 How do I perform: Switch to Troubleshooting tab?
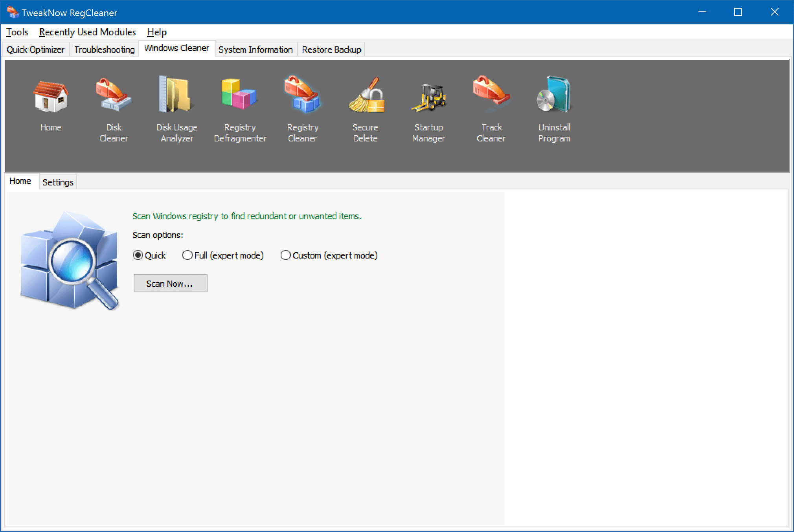(x=103, y=49)
